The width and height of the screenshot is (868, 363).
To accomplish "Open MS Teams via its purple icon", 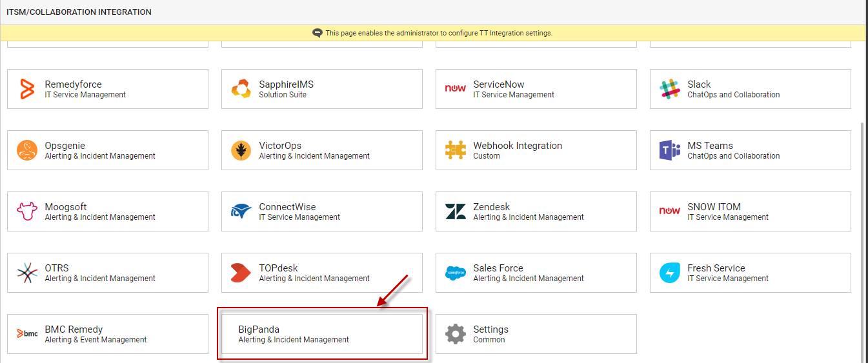I will coord(670,150).
